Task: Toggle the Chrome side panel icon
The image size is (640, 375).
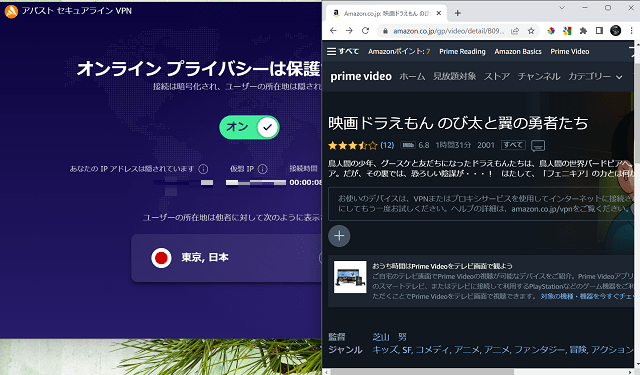Action: click(x=599, y=31)
